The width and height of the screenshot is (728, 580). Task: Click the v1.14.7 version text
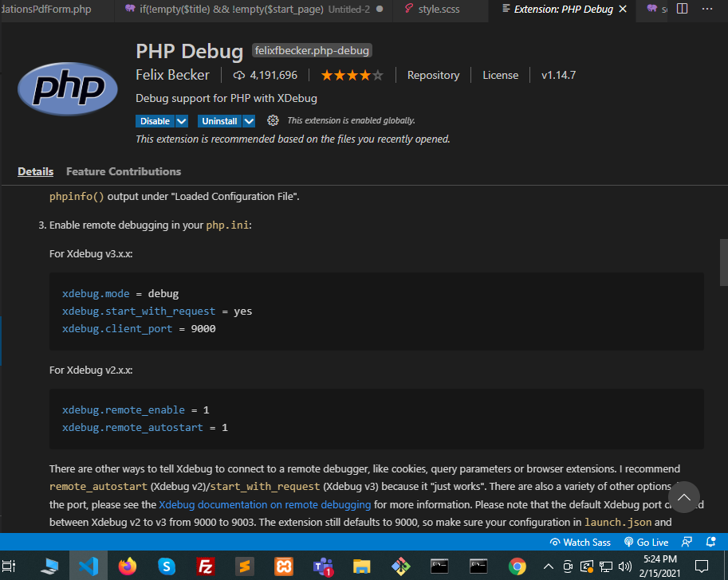point(558,75)
